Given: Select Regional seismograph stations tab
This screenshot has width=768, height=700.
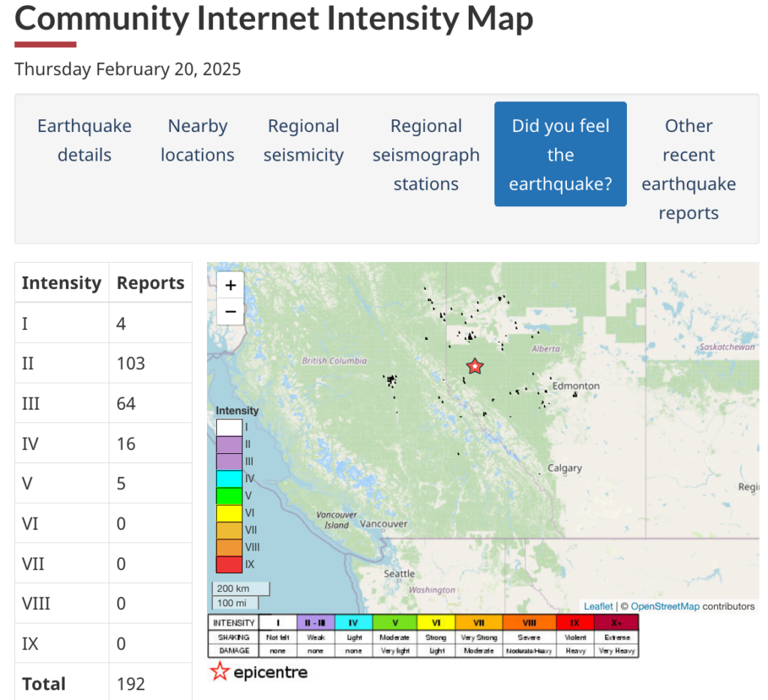Looking at the screenshot, I should click(426, 155).
